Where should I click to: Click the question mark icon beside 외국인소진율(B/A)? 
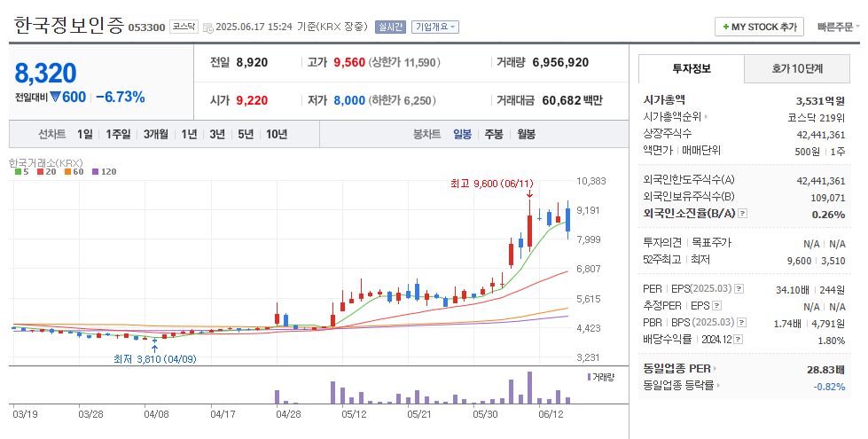pyautogui.click(x=743, y=213)
